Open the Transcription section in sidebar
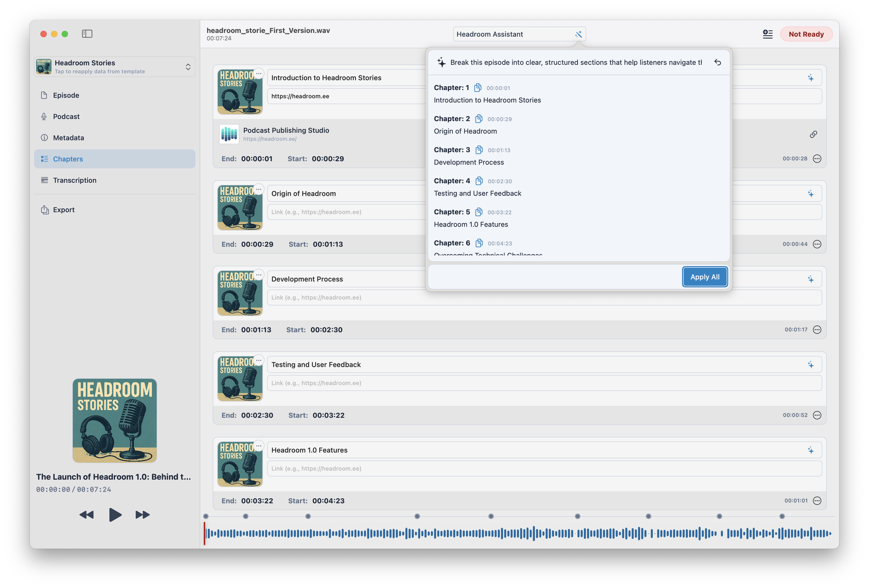Viewport: 869px width, 588px height. click(74, 180)
